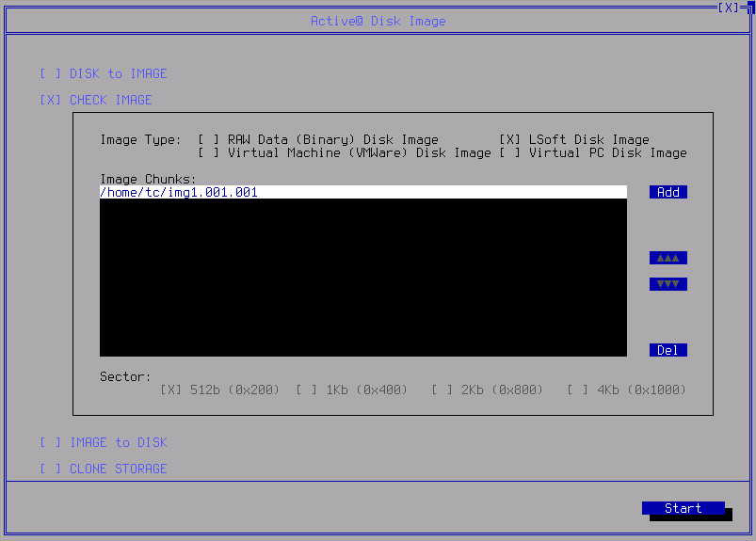This screenshot has width=756, height=541.
Task: Select the CHECK IMAGE option
Action: pyautogui.click(x=95, y=100)
